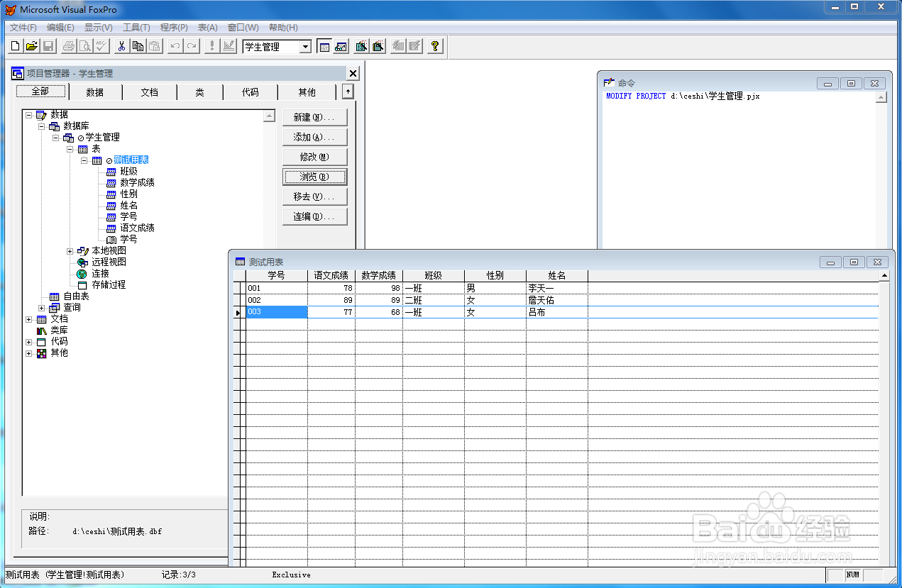Image resolution: width=902 pixels, height=588 pixels.
Task: Toggle the Command Window toolbar button
Action: (324, 47)
